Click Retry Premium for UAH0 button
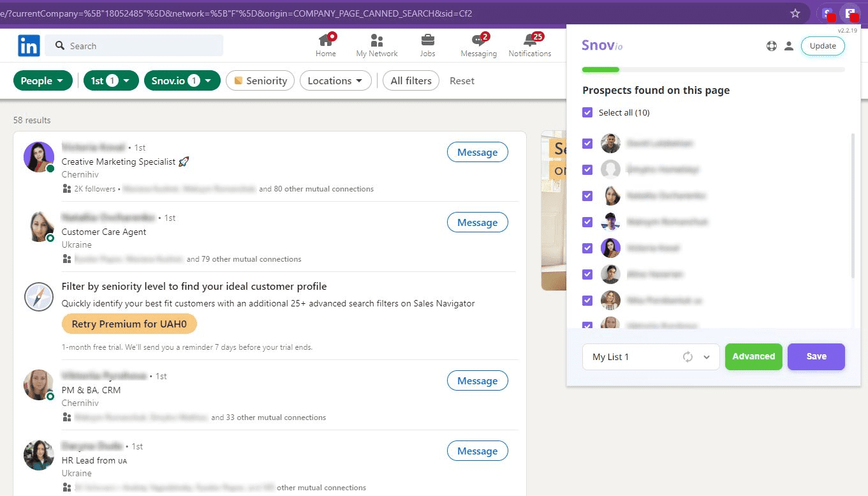This screenshot has width=868, height=496. tap(129, 324)
